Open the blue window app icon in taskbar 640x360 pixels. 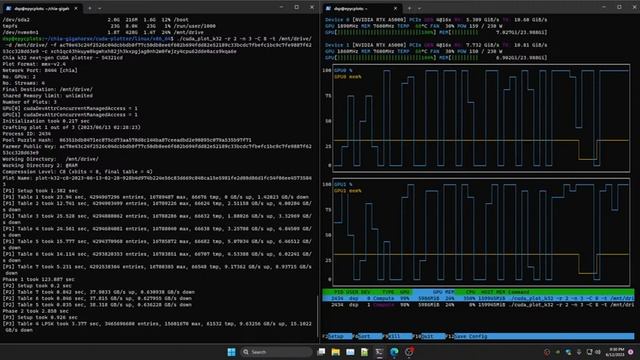pyautogui.click(x=350, y=352)
